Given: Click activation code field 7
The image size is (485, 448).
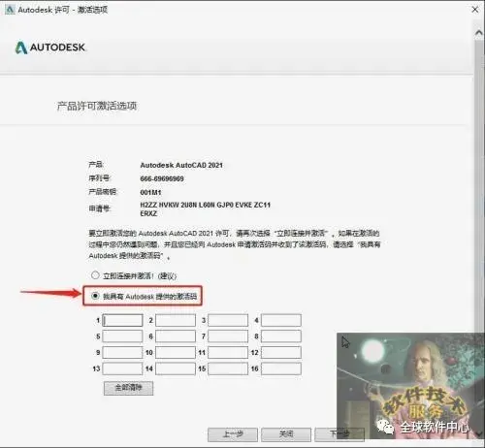Looking at the screenshot, I should (x=228, y=336).
